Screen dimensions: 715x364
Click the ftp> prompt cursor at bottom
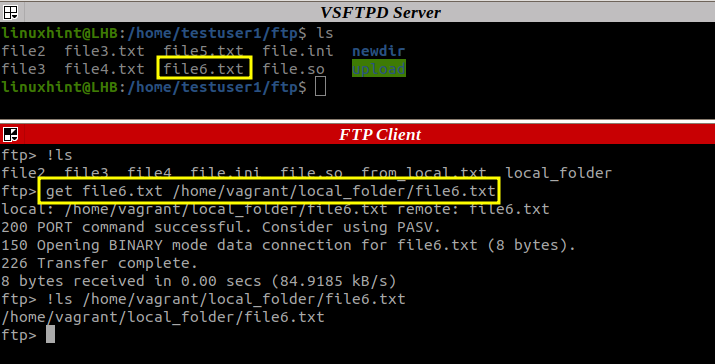(51, 334)
